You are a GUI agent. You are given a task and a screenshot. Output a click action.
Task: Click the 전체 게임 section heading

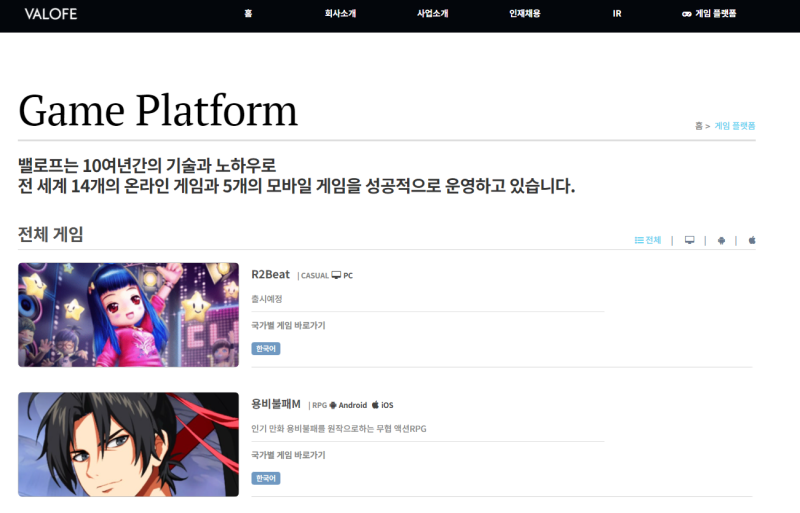click(x=51, y=234)
